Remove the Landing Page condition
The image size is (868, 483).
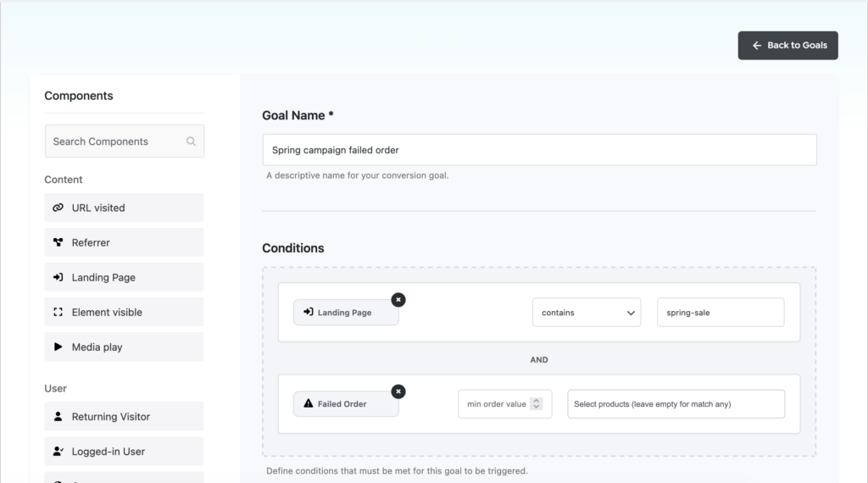pyautogui.click(x=398, y=300)
